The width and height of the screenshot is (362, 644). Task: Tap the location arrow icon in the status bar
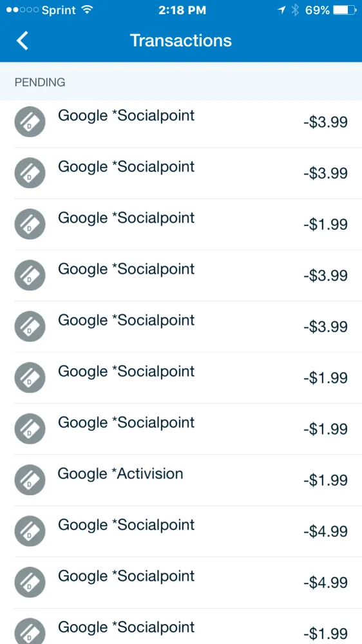pos(282,10)
